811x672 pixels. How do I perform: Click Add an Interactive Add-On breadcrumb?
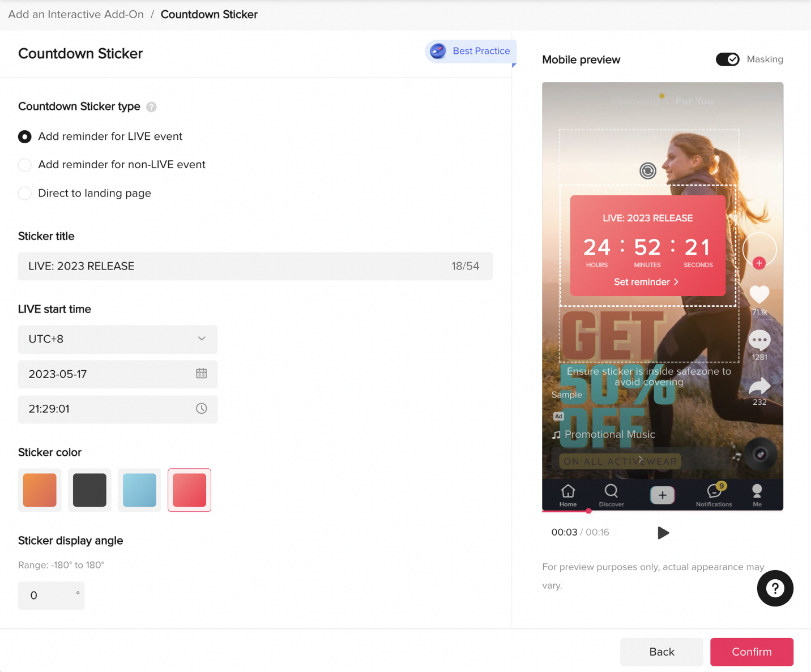pos(75,14)
